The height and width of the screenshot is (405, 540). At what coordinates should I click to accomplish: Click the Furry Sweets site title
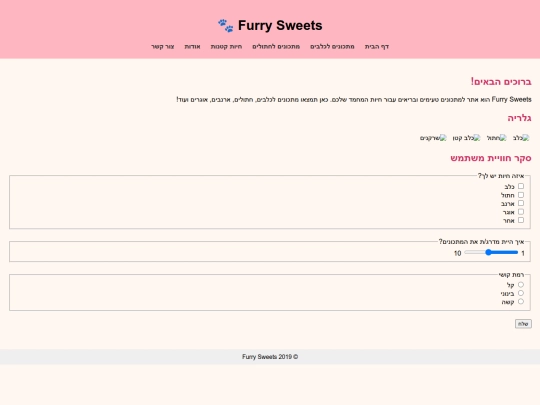click(x=280, y=25)
